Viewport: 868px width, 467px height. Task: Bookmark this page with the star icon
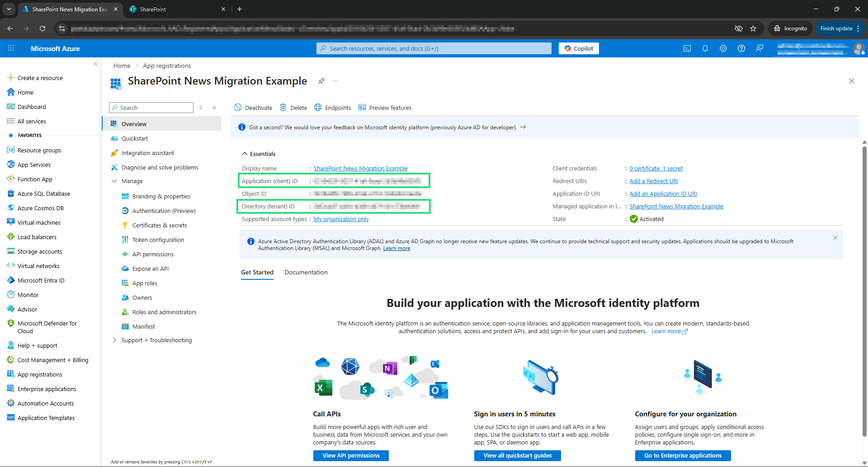tap(753, 28)
